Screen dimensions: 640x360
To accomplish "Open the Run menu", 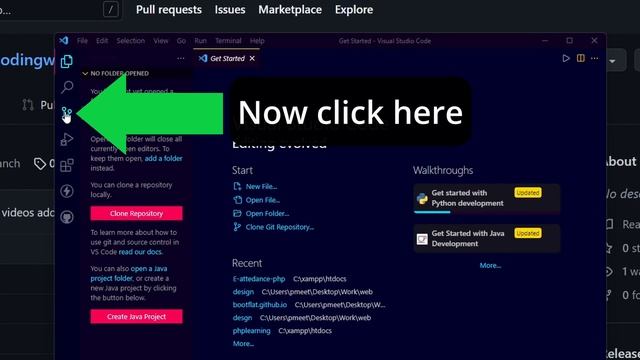I will point(200,41).
